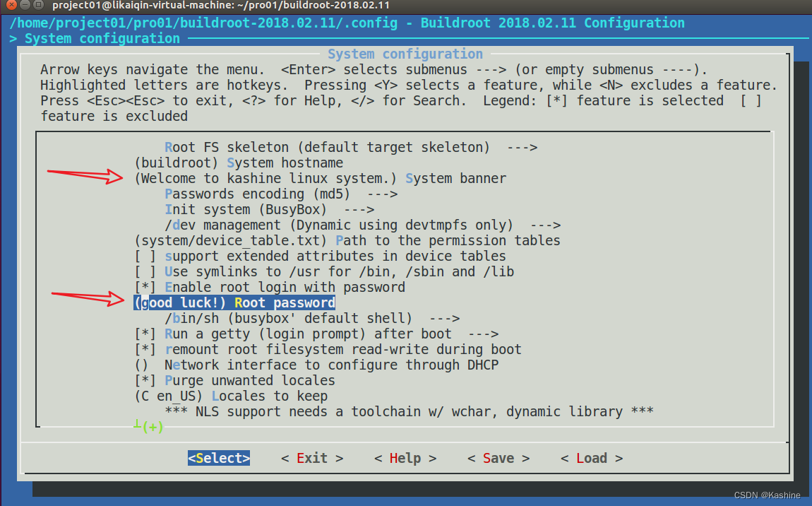
Task: Select the highlighted Root password entry
Action: point(234,303)
